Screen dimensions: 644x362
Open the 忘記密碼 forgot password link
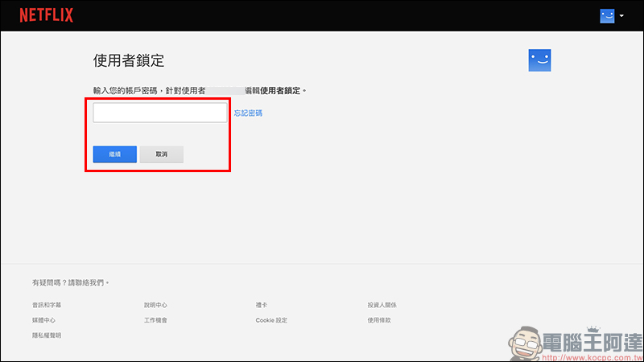point(248,113)
